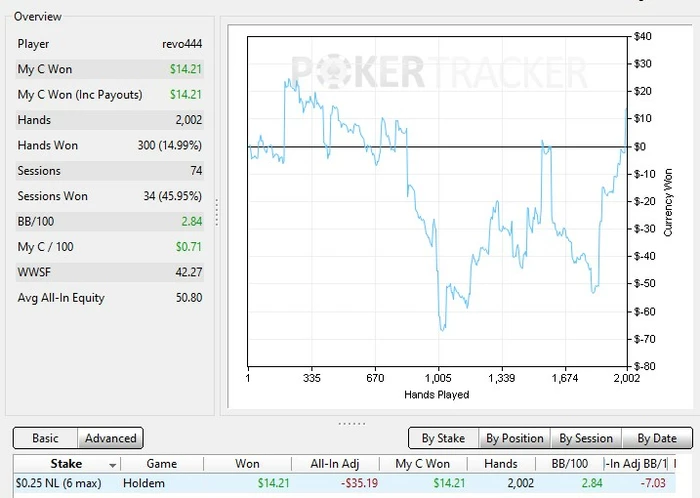Click the vertical splitter beside the Overview panel
This screenshot has width=700, height=498.
217,212
